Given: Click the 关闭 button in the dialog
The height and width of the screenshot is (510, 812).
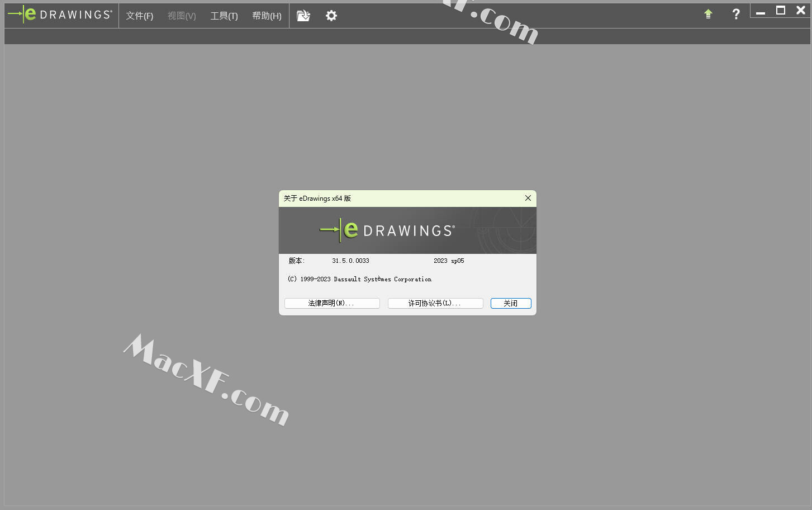Looking at the screenshot, I should [x=511, y=303].
